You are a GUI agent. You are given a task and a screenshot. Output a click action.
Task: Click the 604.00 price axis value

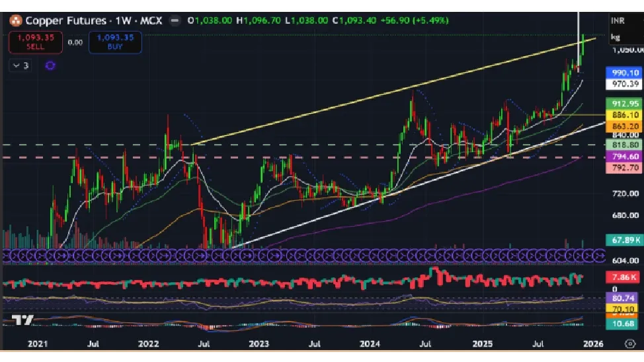coord(625,260)
